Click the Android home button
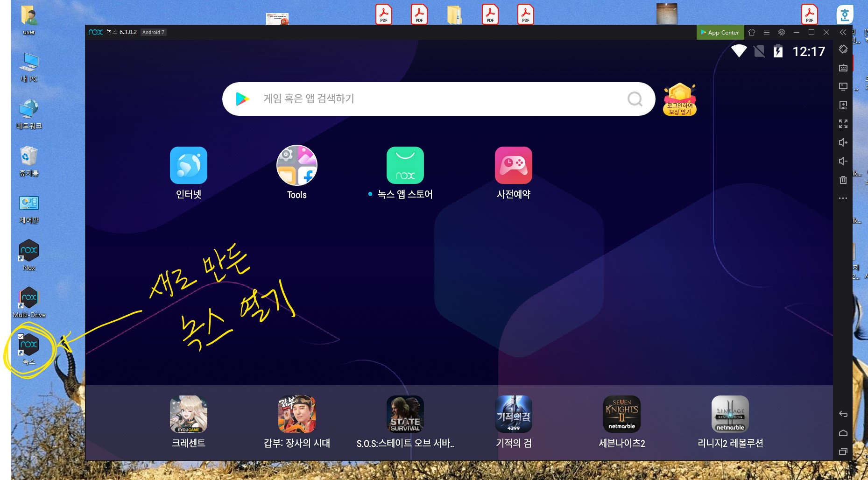Image resolution: width=868 pixels, height=480 pixels. click(843, 433)
